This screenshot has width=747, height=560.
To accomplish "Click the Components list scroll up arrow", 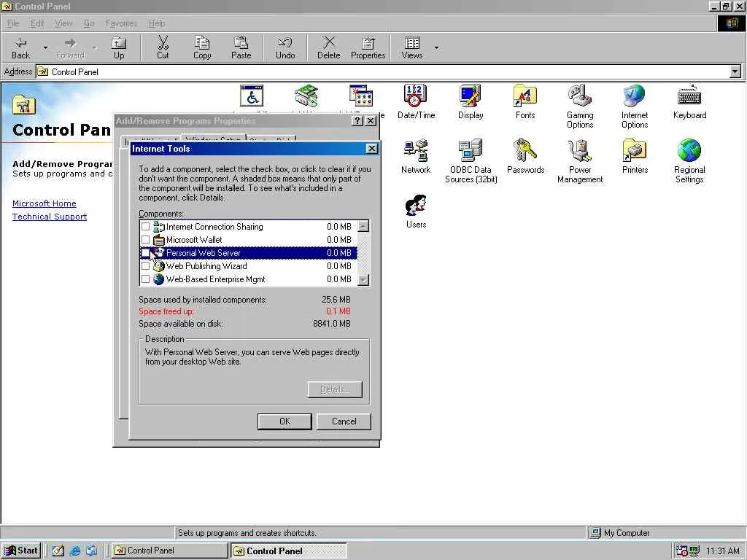I will [363, 226].
